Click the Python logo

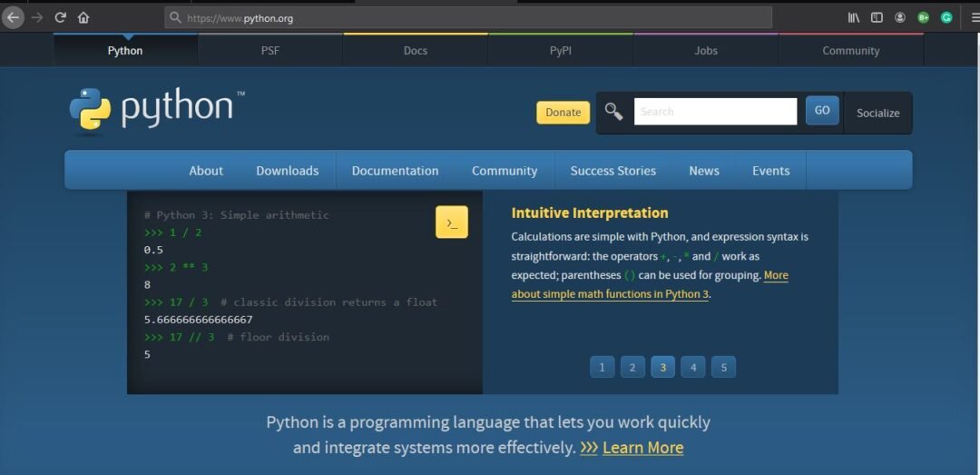(x=157, y=110)
